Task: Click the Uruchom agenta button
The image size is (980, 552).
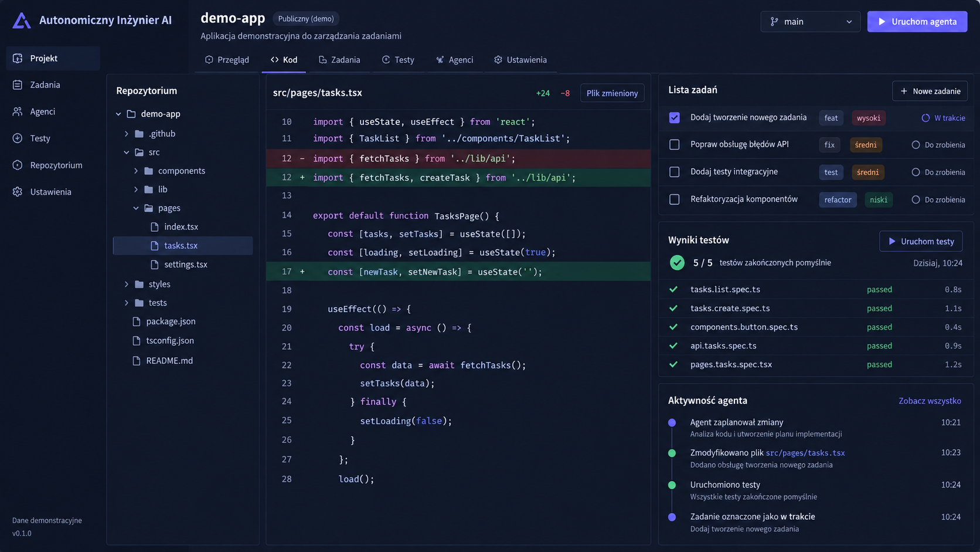Action: pos(917,22)
